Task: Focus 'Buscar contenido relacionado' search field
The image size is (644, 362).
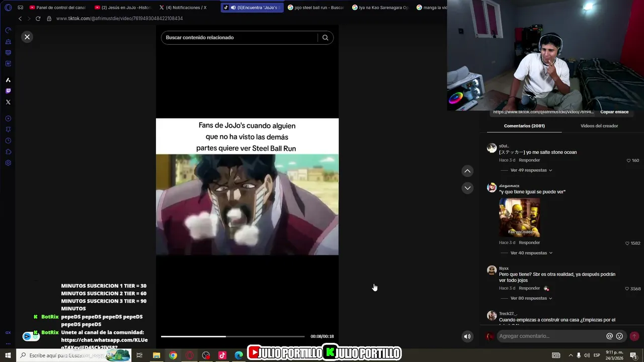Action: 240,38
